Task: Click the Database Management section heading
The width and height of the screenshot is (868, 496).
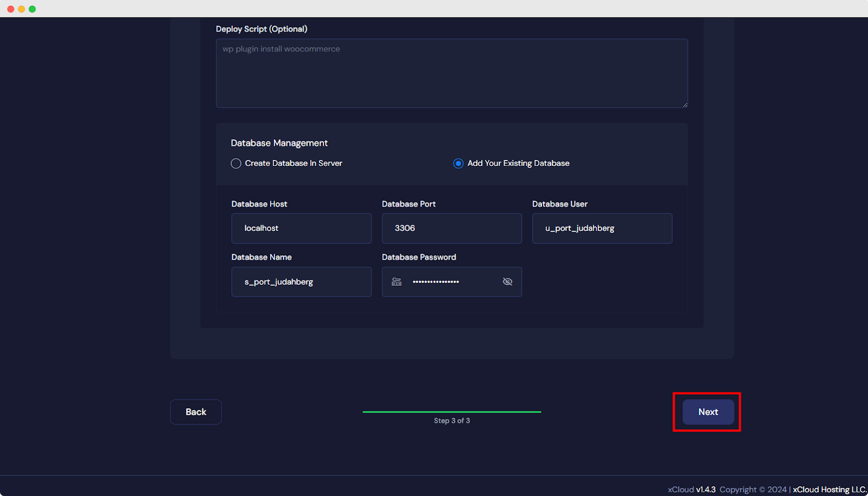Action: pos(280,143)
